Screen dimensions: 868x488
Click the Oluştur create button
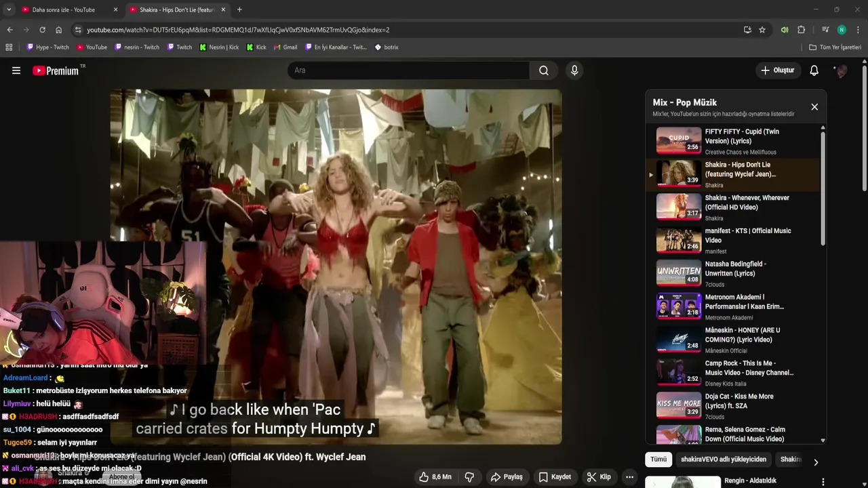pyautogui.click(x=777, y=70)
